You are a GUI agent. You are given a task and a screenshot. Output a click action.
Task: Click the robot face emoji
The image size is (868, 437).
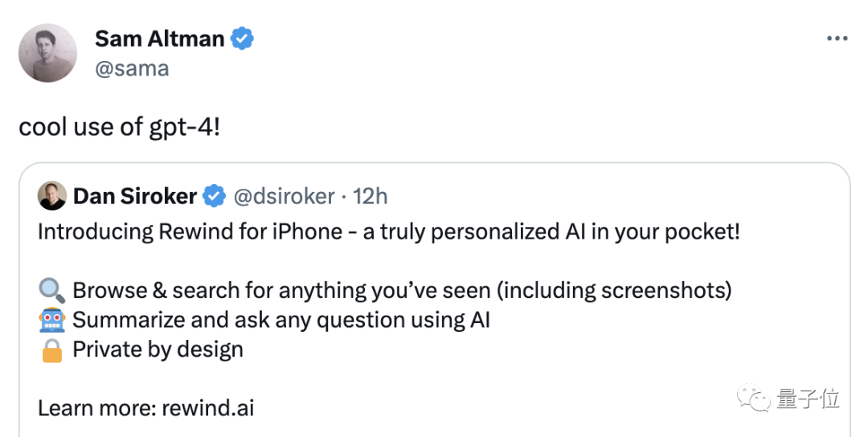[51, 321]
